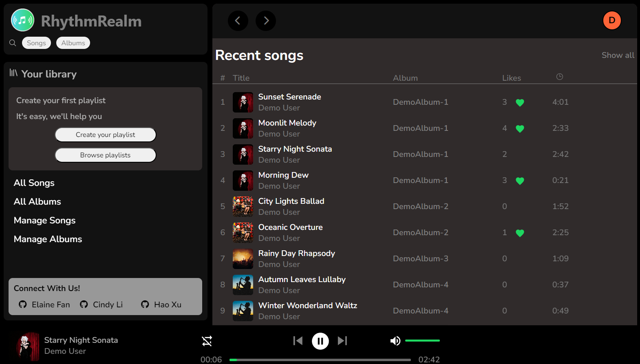The height and width of the screenshot is (364, 640).
Task: Toggle shuffle playback mode
Action: click(207, 341)
